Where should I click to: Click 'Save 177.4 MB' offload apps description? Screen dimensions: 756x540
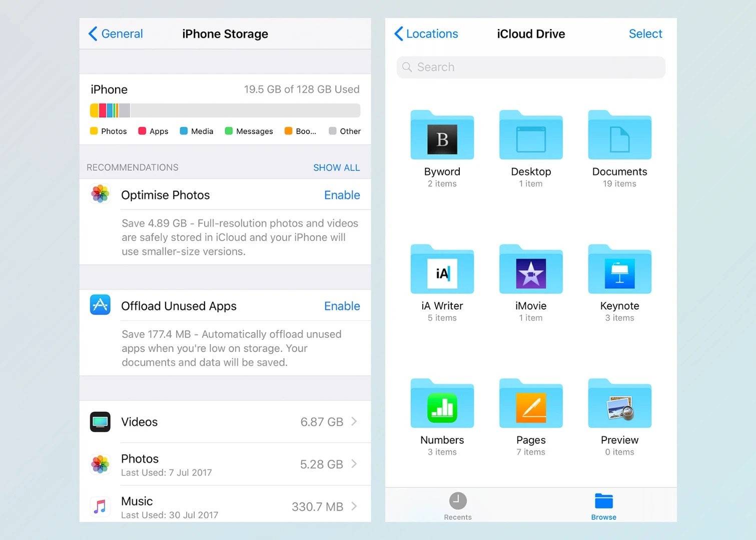[x=232, y=348]
